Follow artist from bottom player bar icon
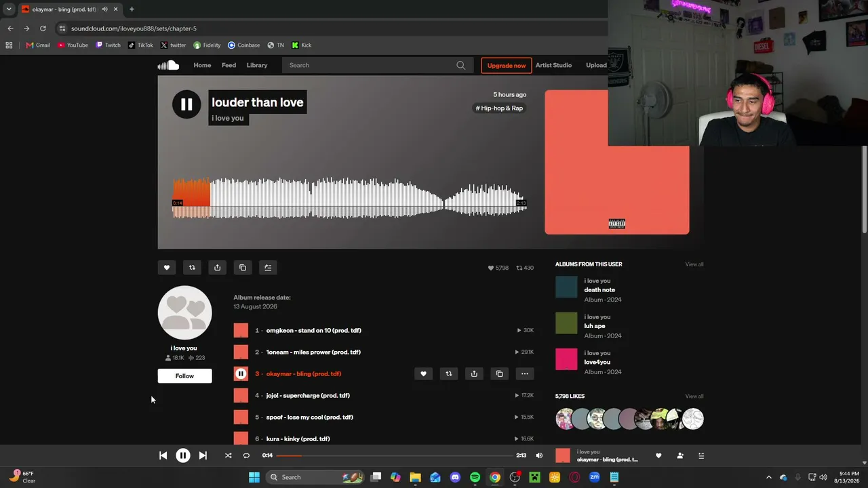This screenshot has width=868, height=488. (680, 455)
